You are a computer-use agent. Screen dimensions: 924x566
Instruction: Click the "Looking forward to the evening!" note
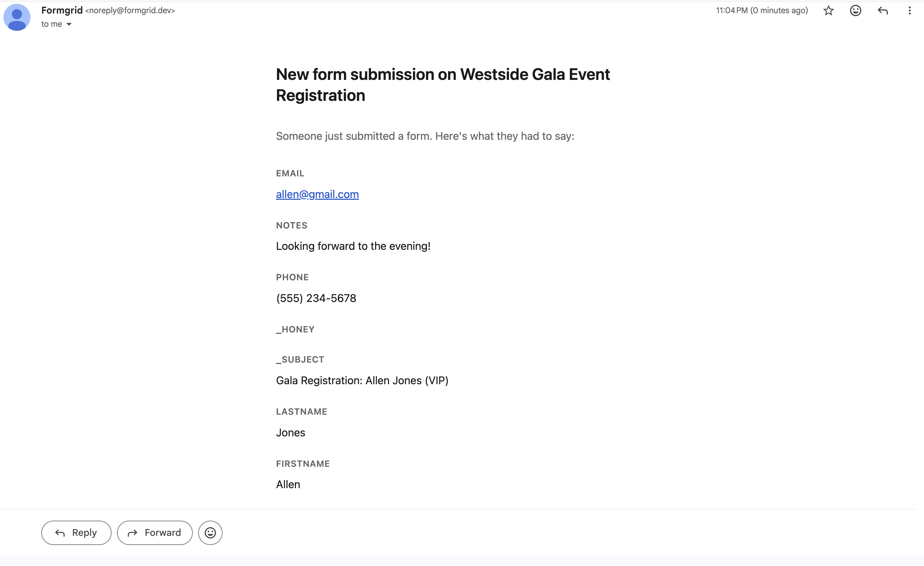tap(353, 246)
